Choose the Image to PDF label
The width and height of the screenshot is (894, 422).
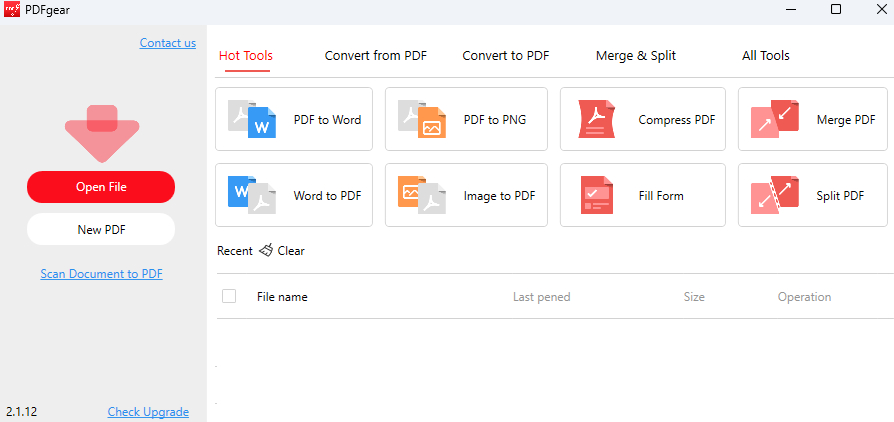click(x=499, y=196)
